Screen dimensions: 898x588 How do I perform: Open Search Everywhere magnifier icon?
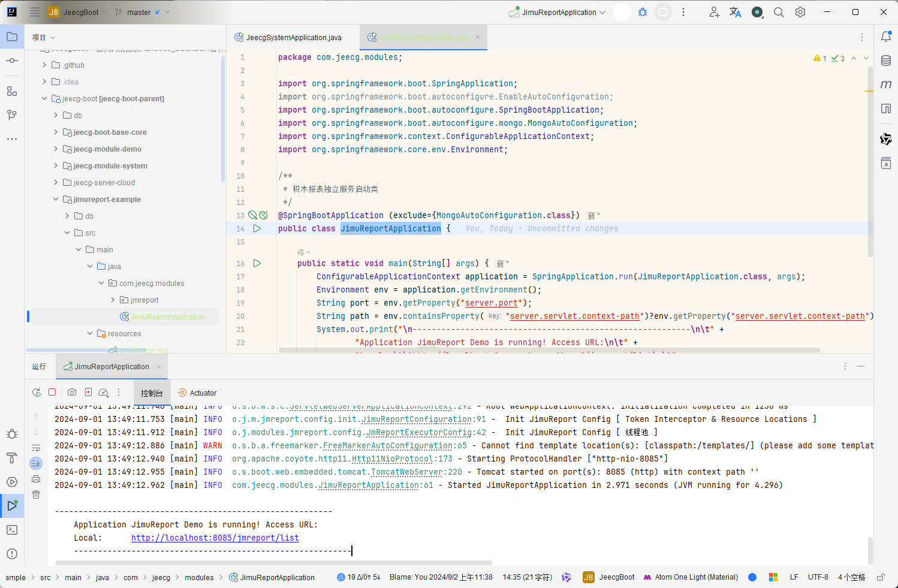(x=779, y=12)
